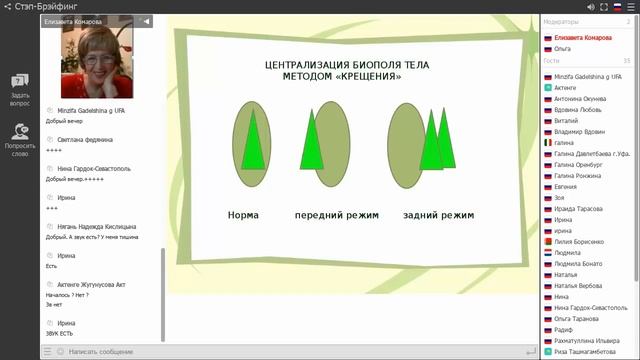This screenshot has width=640, height=360.
Task: Click the slide label 'задний режим'
Action: coord(439,215)
